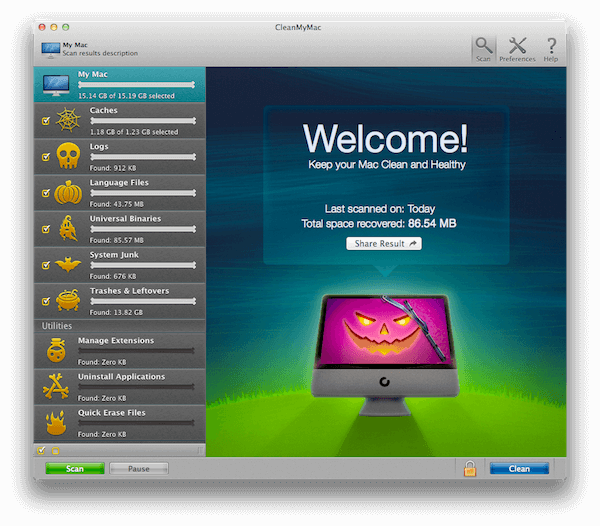Select the My Mac sidebar row

click(120, 85)
